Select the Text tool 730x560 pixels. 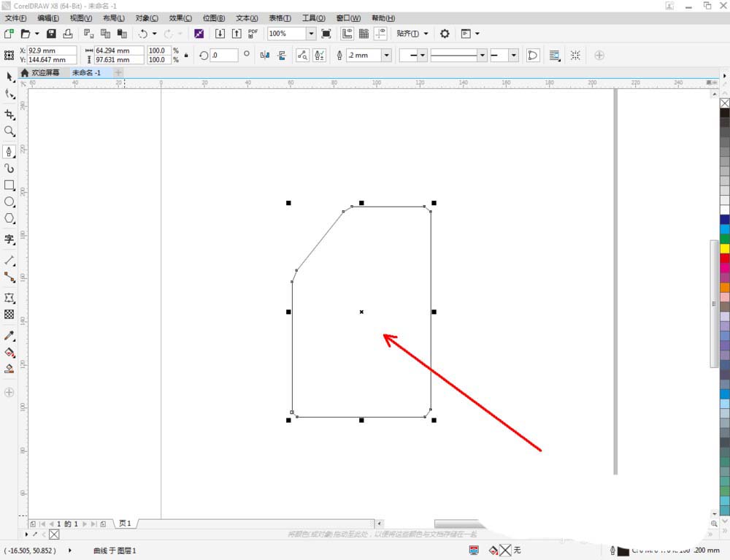(x=9, y=239)
